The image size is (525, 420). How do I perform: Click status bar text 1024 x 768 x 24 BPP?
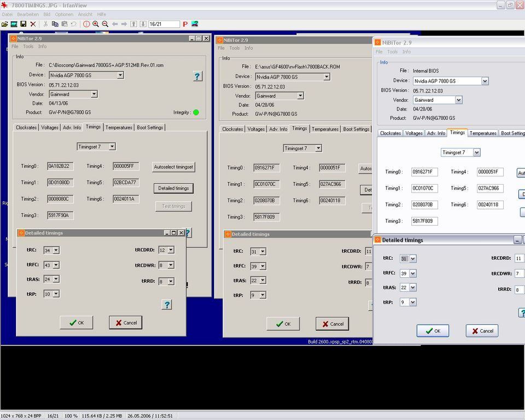(x=21, y=416)
